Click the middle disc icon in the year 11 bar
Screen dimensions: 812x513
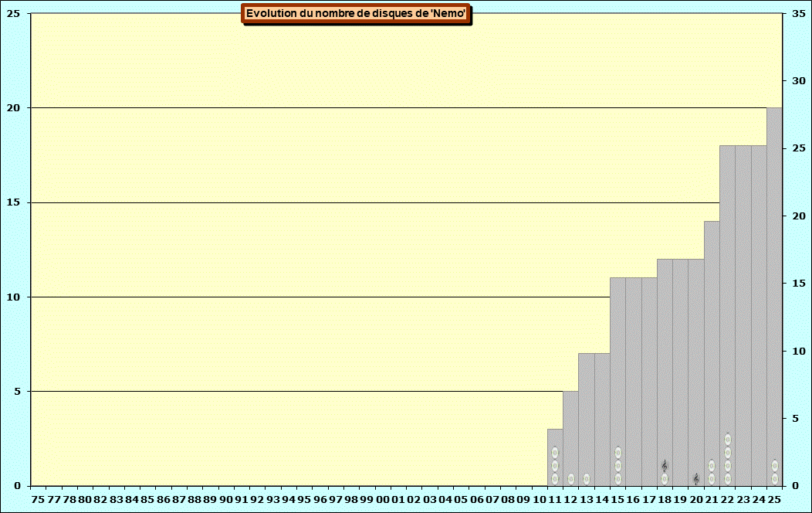(555, 466)
